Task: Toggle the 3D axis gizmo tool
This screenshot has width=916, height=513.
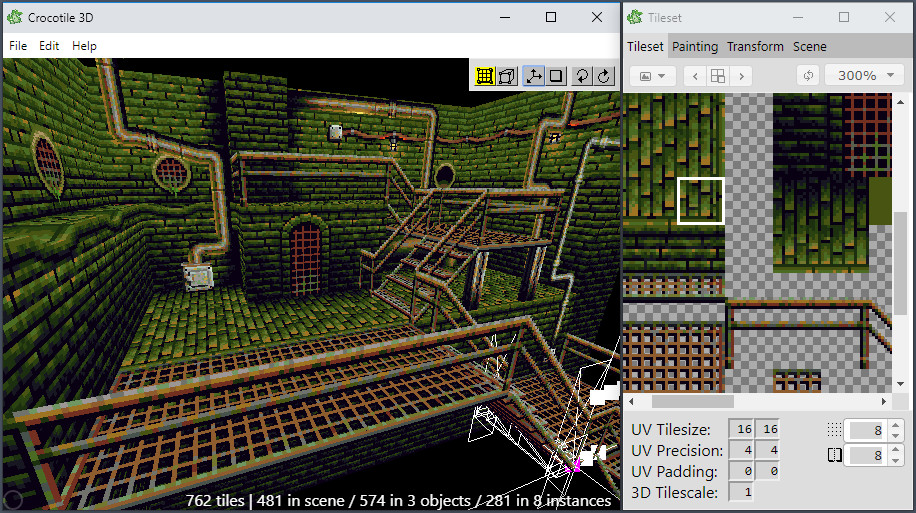Action: click(533, 76)
